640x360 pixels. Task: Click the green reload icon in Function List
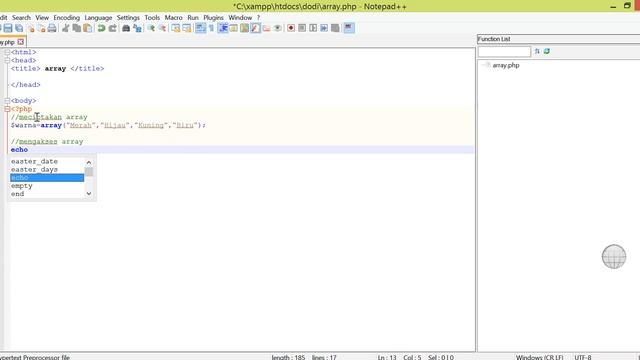[x=547, y=51]
